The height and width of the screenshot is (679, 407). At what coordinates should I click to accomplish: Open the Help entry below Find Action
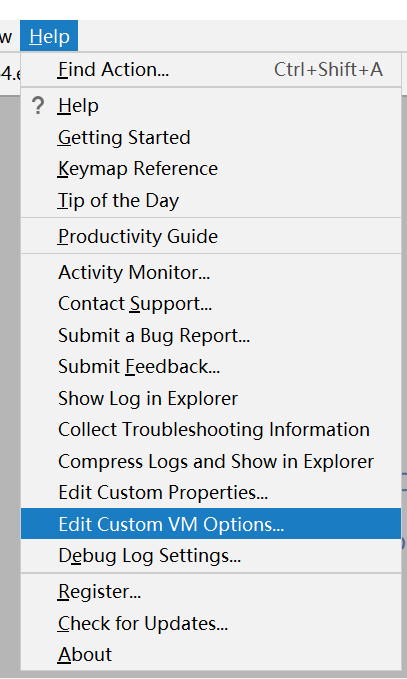[x=211, y=106]
